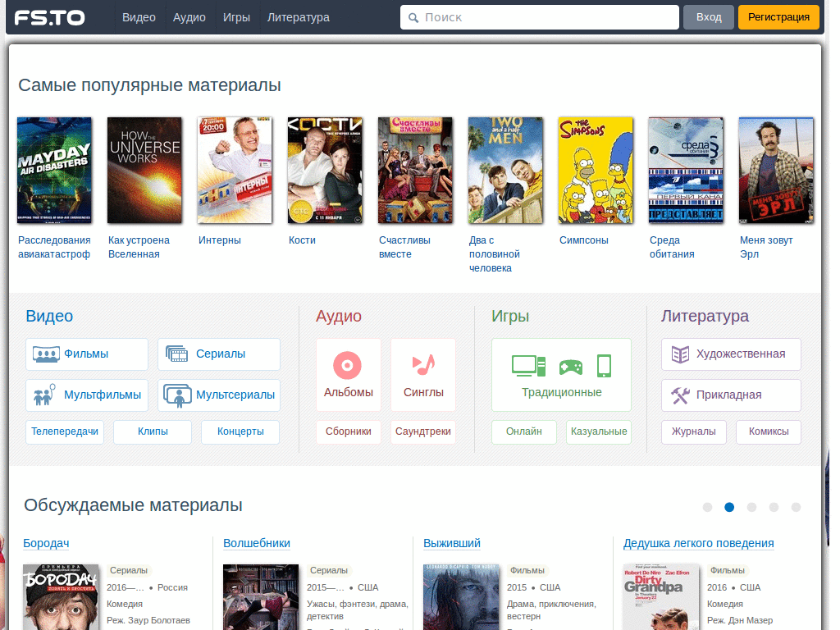Click the Мультсериалы icon

pos(177,395)
